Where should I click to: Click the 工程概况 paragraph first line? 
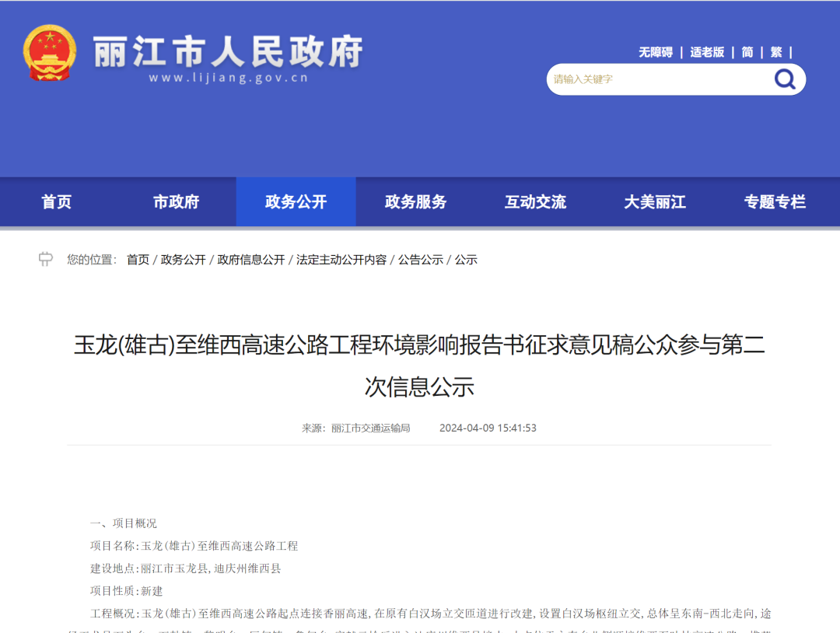point(431,614)
